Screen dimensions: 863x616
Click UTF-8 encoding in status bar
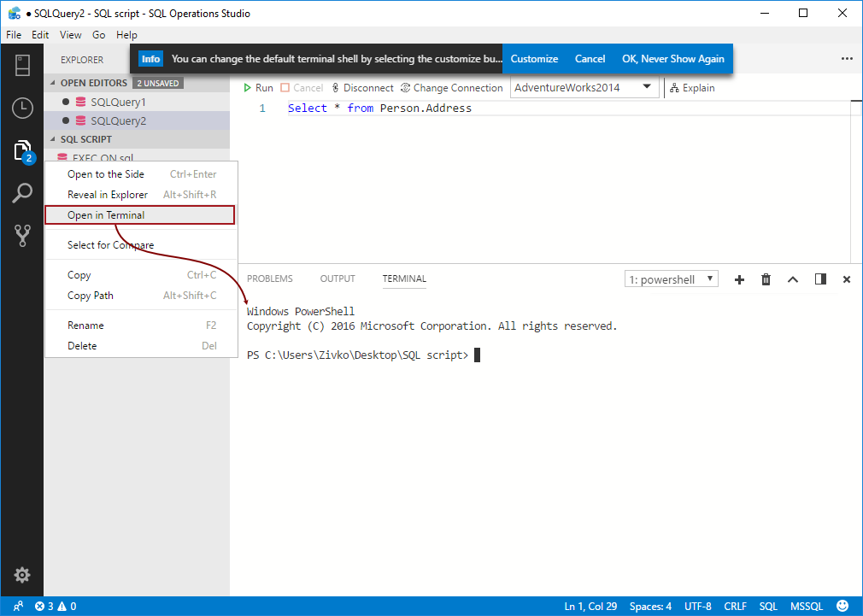(698, 606)
